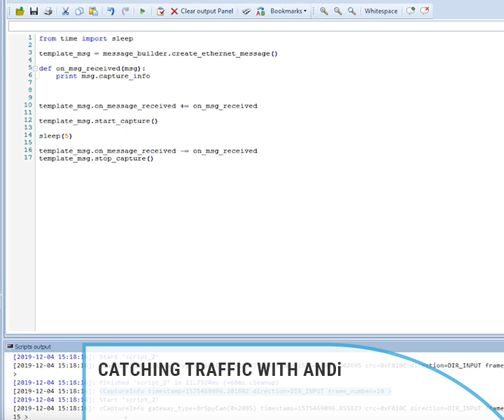Click the empty field above the editor
Screen dimensions: 504x420
pyautogui.click(x=256, y=27)
